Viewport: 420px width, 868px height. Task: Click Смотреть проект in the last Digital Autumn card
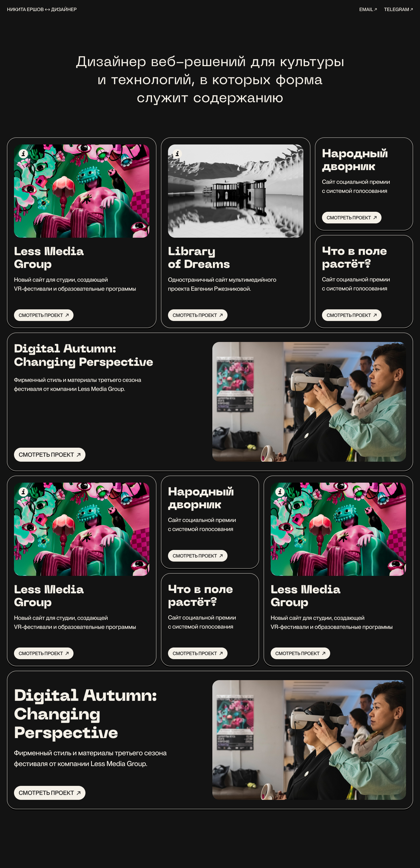click(50, 793)
